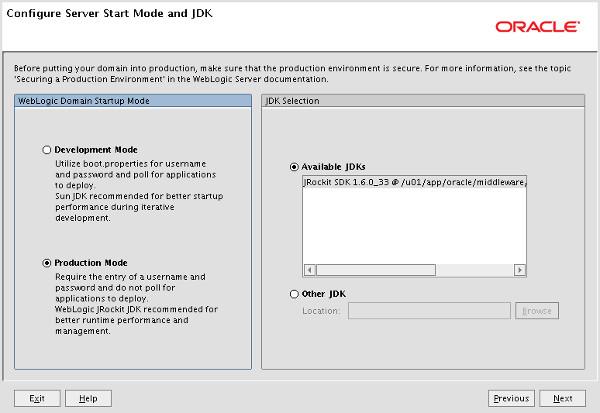Click the Oracle logo
This screenshot has height=413, width=600.
tap(538, 27)
